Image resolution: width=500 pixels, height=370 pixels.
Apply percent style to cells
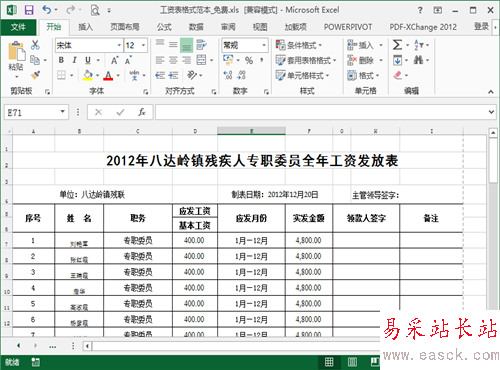(249, 60)
